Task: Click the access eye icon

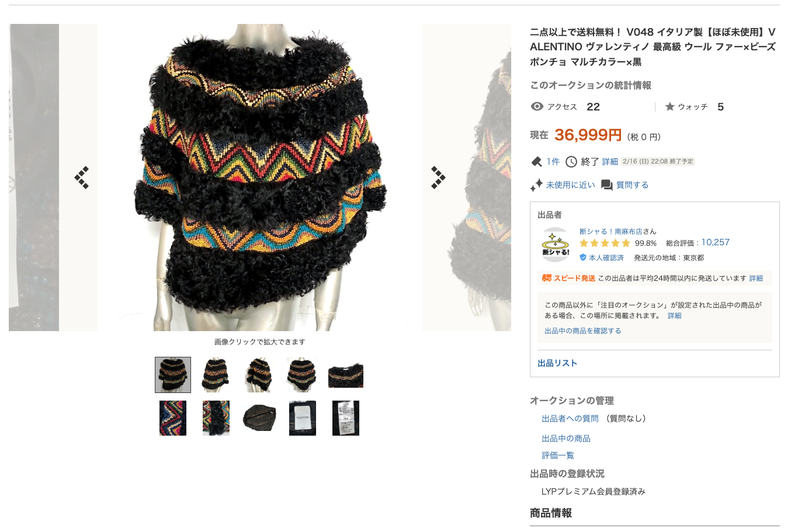Action: pos(537,106)
